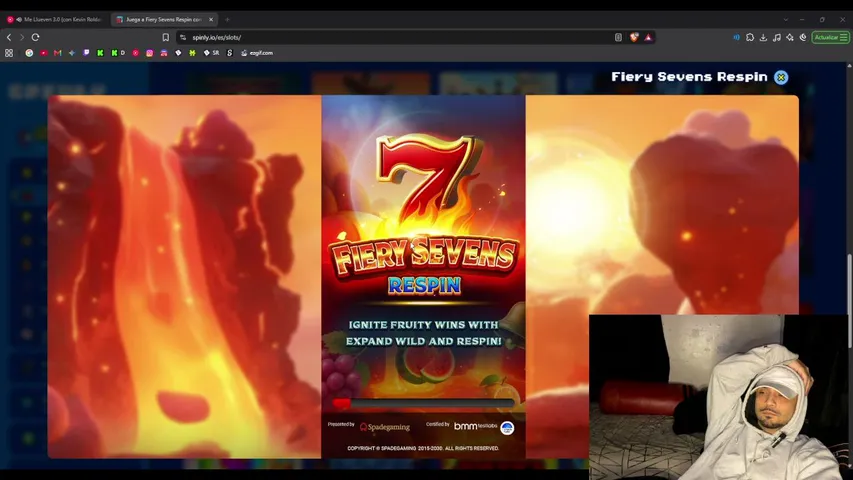The image size is (853, 480).
Task: Click the green Actualizar update button
Action: [x=831, y=38]
